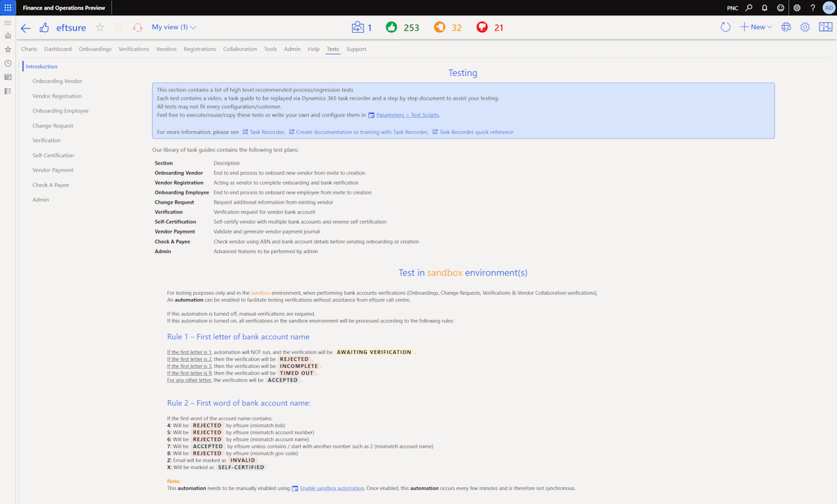837x504 pixels.
Task: Open help question mark icon
Action: 813,8
